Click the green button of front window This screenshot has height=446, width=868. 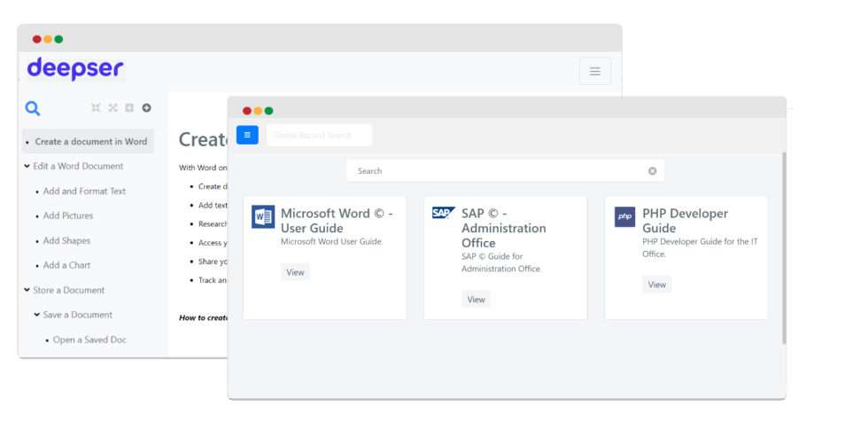(x=268, y=110)
